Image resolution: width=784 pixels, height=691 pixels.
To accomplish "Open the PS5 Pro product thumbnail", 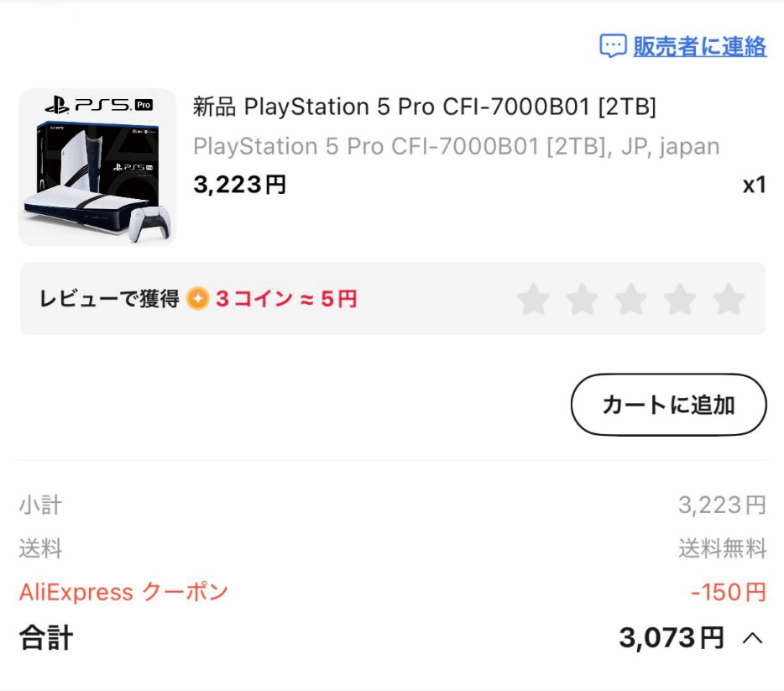I will [x=97, y=167].
